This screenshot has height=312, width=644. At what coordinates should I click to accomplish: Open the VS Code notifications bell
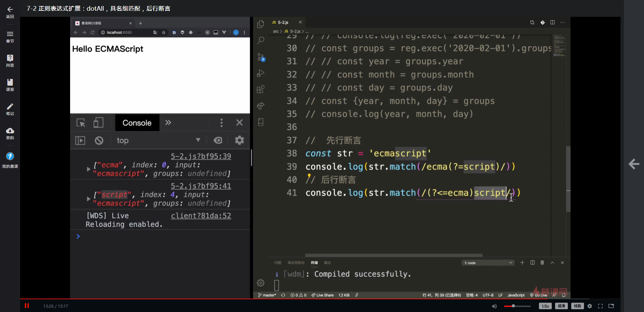coord(563,295)
